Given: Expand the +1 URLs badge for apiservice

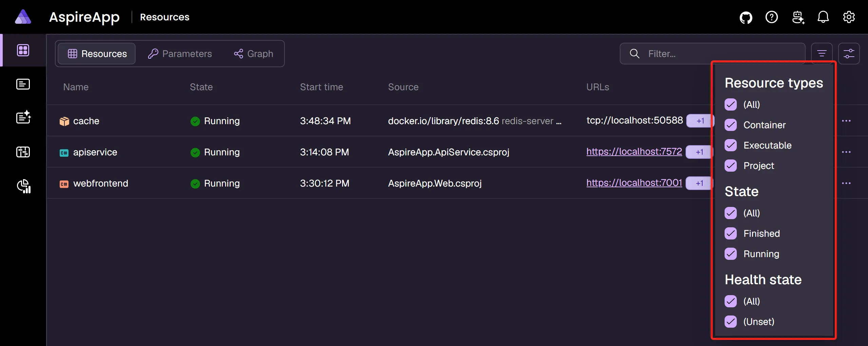Looking at the screenshot, I should click(699, 152).
